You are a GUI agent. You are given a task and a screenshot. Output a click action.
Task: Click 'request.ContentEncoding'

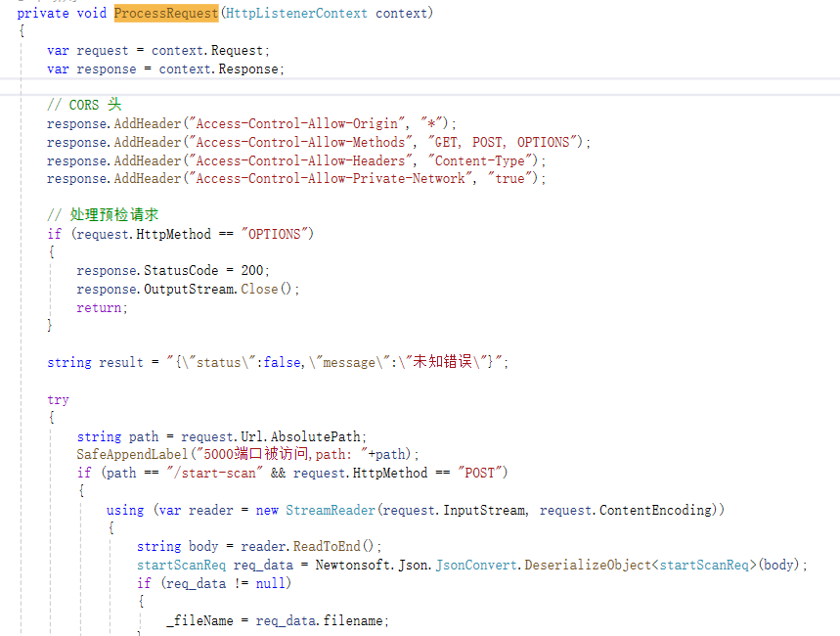point(628,510)
